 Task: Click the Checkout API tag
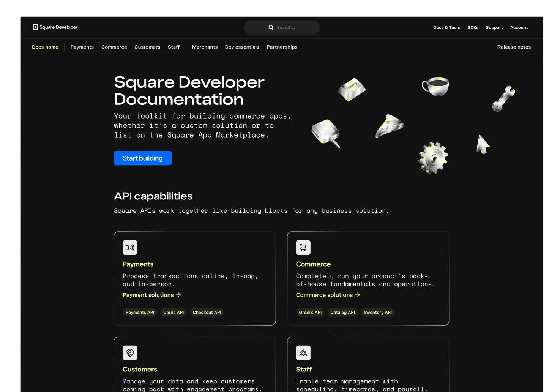(207, 313)
